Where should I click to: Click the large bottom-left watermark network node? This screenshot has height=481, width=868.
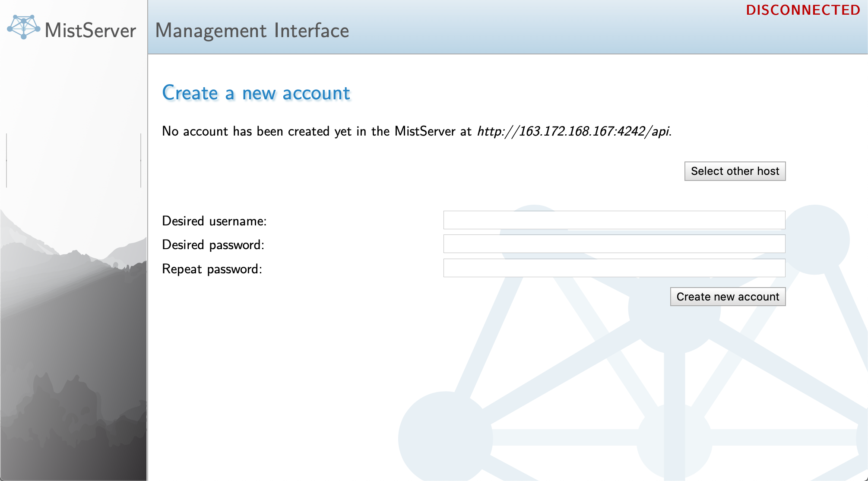click(445, 438)
